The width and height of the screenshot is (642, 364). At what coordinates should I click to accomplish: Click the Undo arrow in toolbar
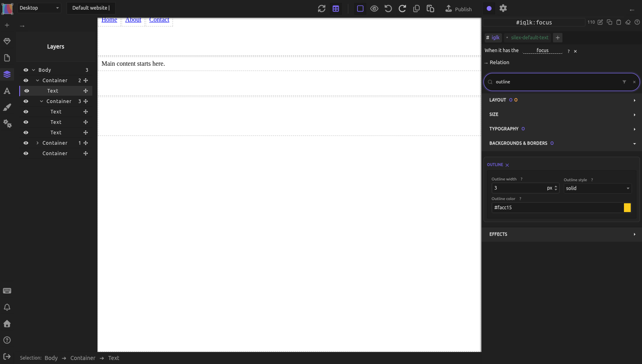click(388, 8)
